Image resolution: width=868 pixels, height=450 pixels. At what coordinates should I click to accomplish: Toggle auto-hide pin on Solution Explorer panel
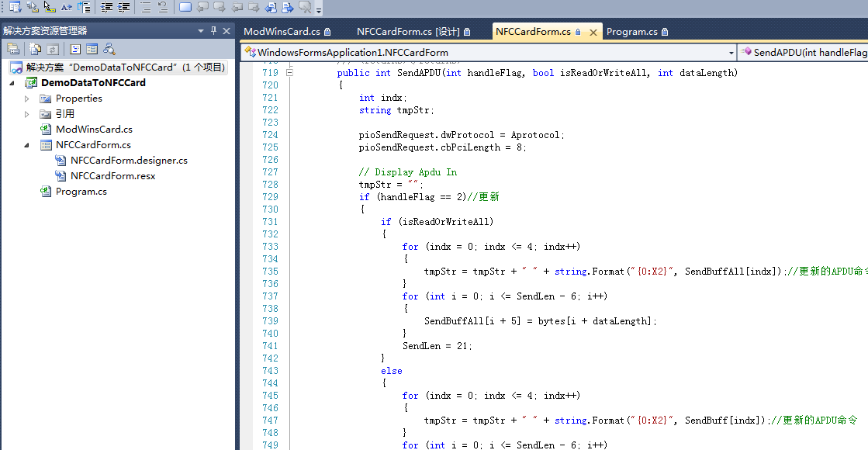213,31
